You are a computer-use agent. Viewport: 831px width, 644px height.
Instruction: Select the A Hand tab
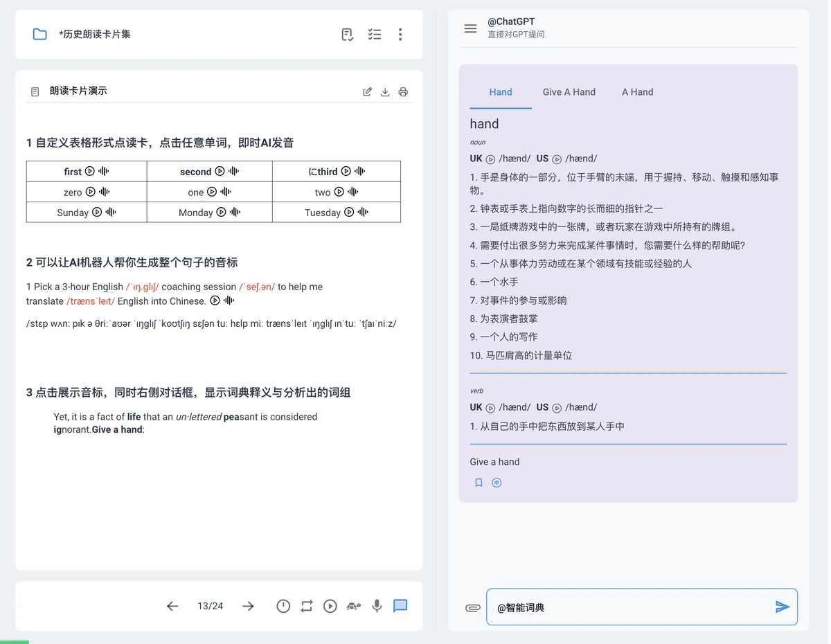(x=637, y=92)
